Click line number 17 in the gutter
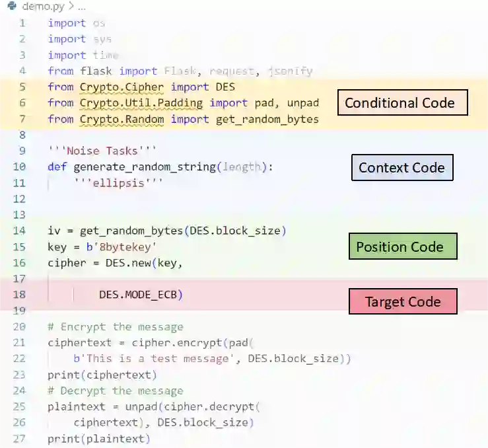488x448 pixels. pos(19,279)
